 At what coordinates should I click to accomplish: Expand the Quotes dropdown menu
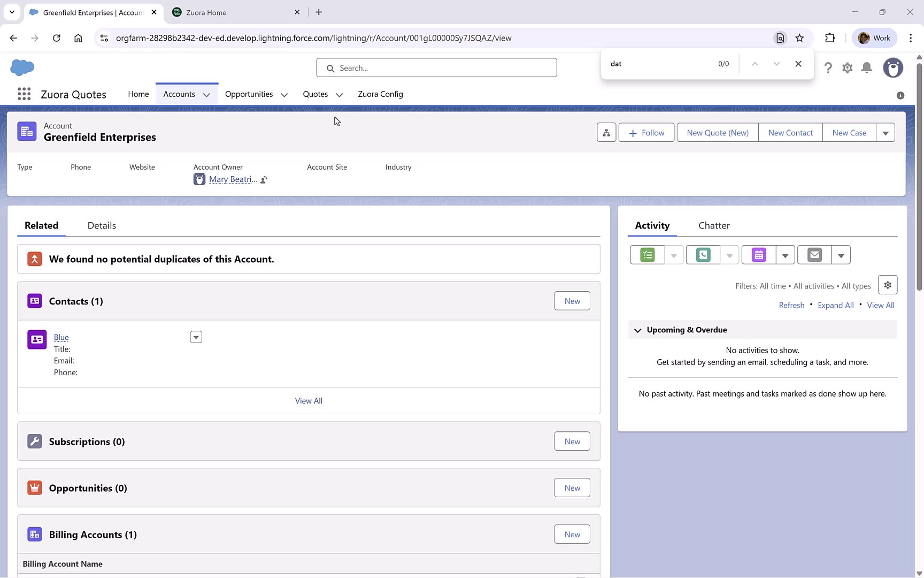click(339, 94)
